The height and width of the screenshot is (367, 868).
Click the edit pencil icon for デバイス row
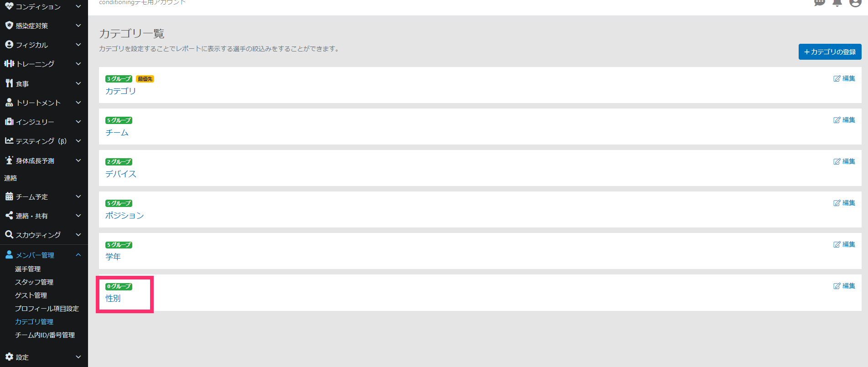coord(837,161)
